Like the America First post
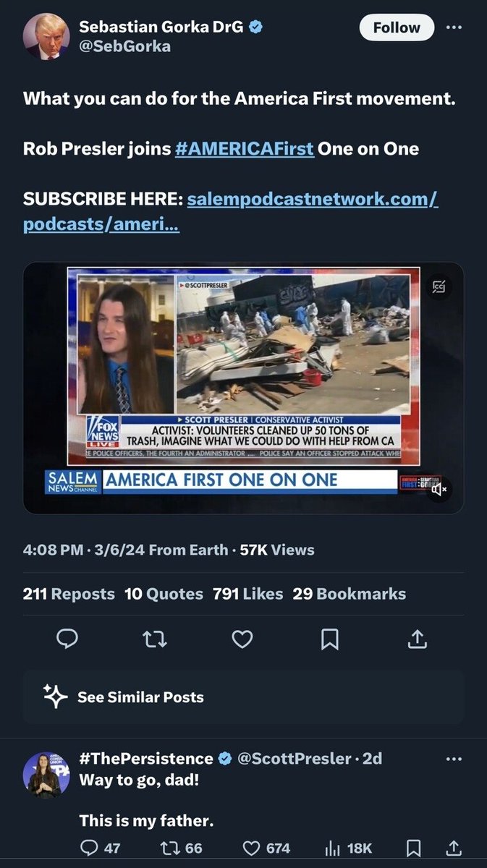Image resolution: width=487 pixels, height=868 pixels. (x=242, y=639)
